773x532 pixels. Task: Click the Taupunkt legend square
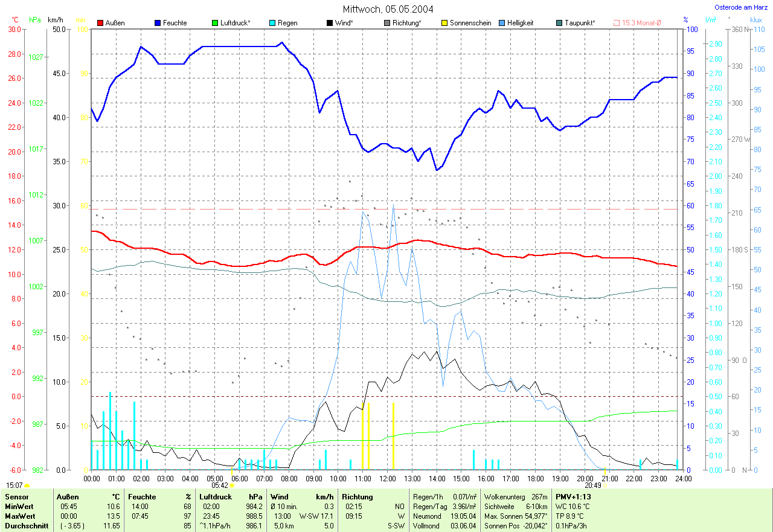click(x=559, y=23)
